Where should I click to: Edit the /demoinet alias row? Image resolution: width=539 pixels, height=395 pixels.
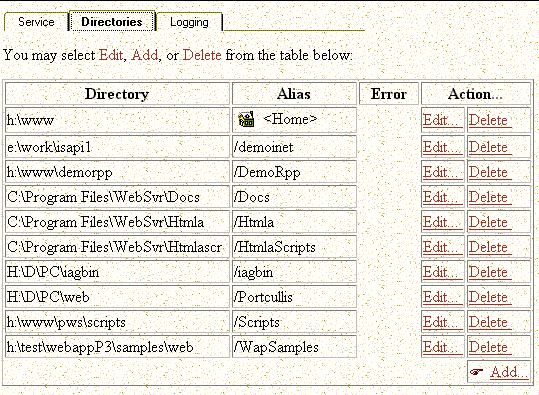(x=442, y=147)
